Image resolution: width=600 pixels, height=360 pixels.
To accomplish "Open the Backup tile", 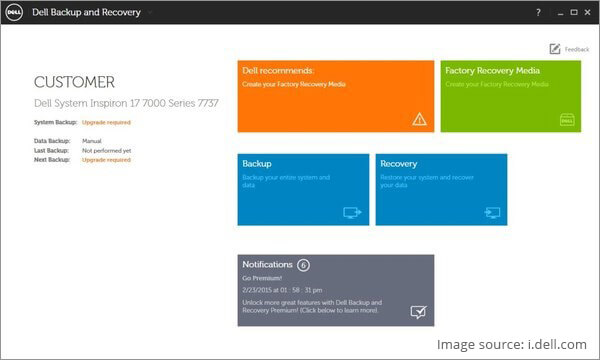I will pos(303,189).
